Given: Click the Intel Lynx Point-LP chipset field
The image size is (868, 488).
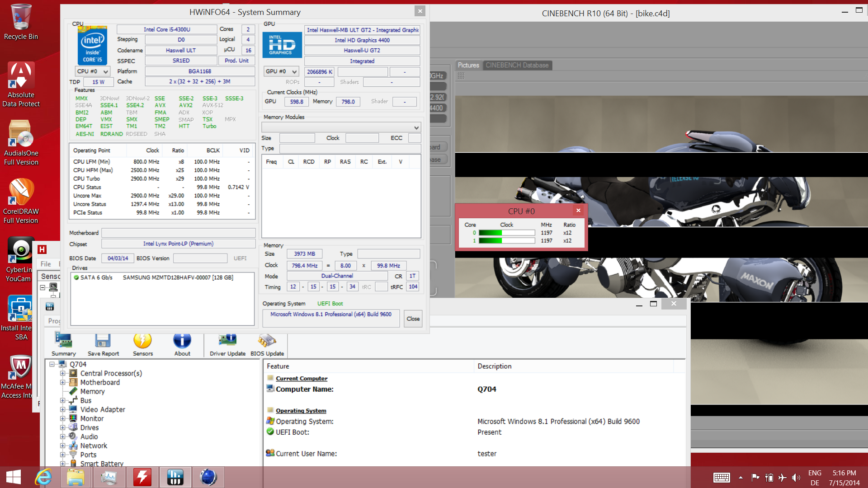Looking at the screenshot, I should click(x=178, y=244).
